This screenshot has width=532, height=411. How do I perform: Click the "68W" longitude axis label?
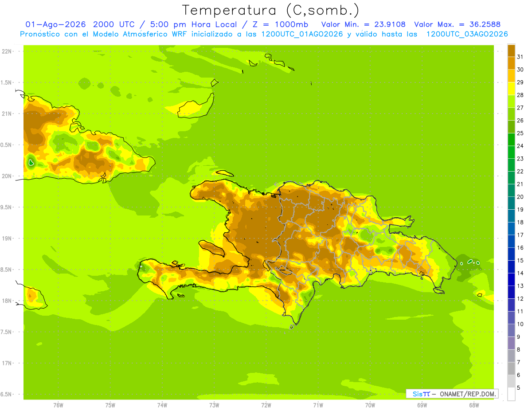pos(474,405)
